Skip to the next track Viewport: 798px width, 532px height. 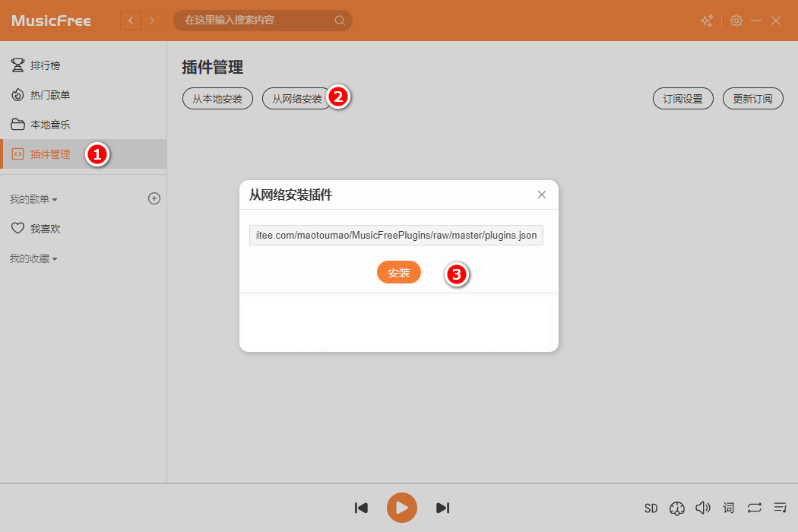(x=442, y=508)
